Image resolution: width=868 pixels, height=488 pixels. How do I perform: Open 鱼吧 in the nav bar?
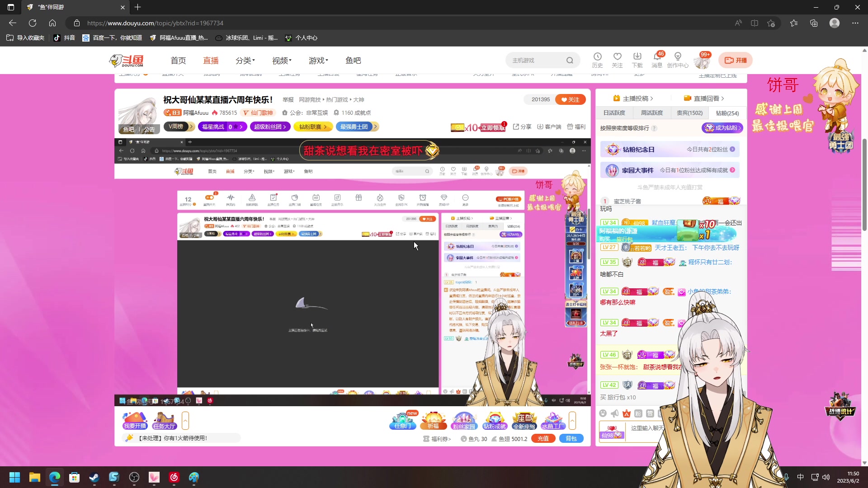click(353, 61)
